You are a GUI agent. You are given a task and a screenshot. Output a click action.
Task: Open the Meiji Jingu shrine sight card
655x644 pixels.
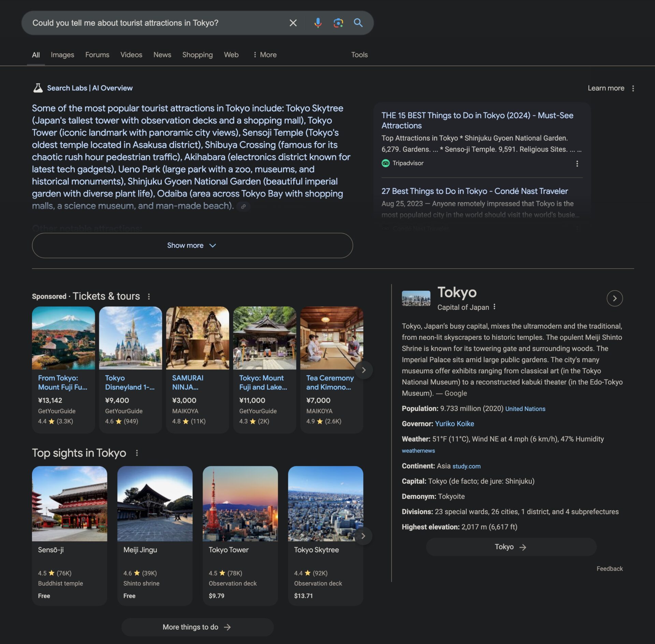coord(155,536)
